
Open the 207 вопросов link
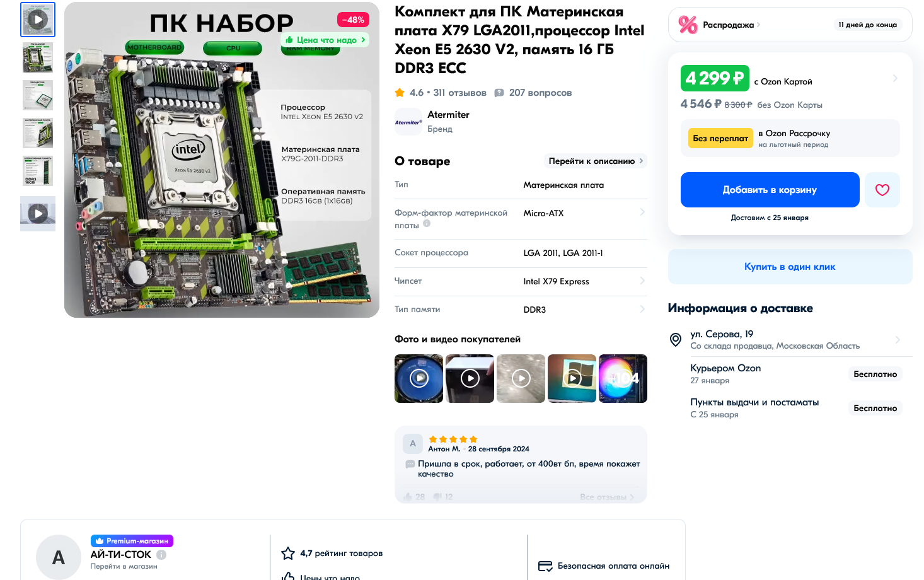click(x=540, y=93)
